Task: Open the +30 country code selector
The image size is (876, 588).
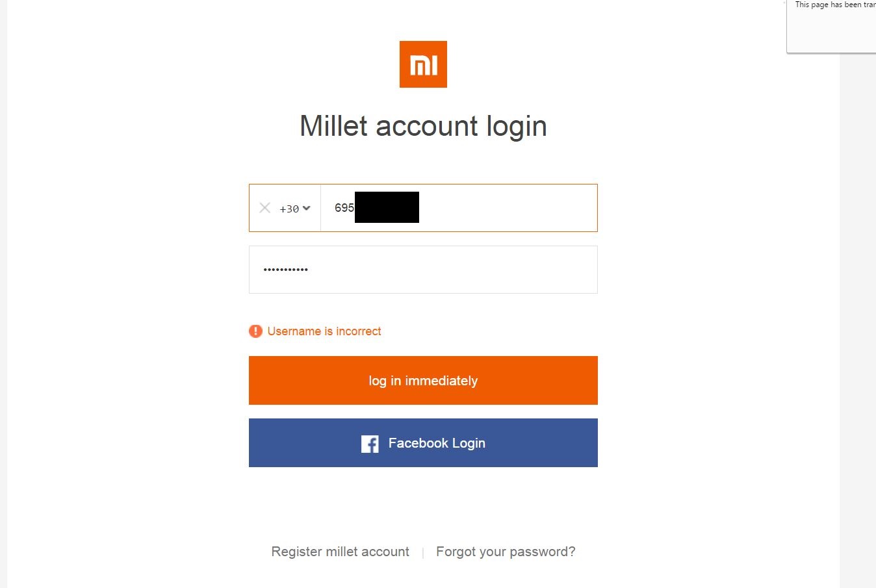Action: [290, 209]
